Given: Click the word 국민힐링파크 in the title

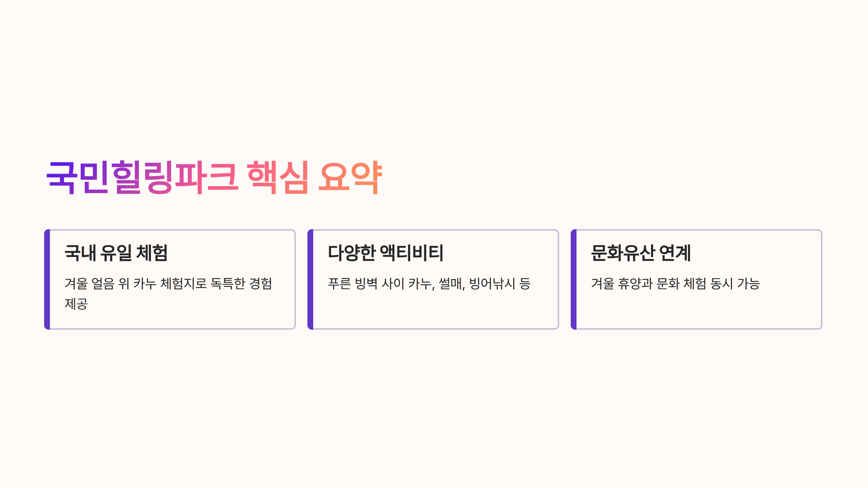Looking at the screenshot, I should tap(142, 177).
